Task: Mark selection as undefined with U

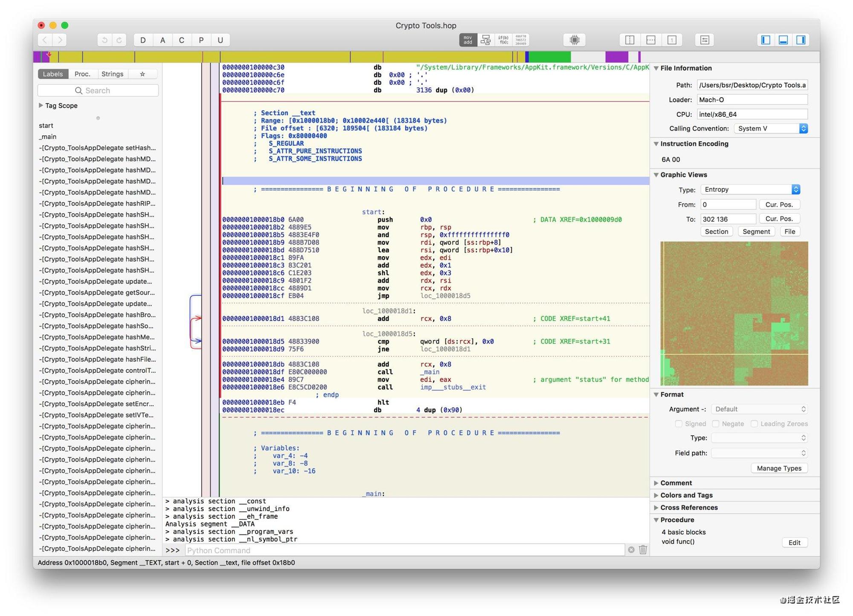Action: tap(221, 40)
